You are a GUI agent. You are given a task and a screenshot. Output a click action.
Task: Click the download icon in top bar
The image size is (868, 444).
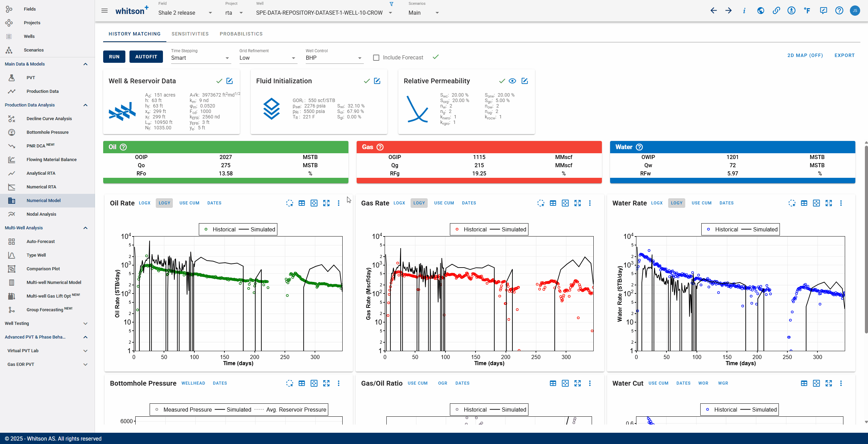[x=791, y=11]
